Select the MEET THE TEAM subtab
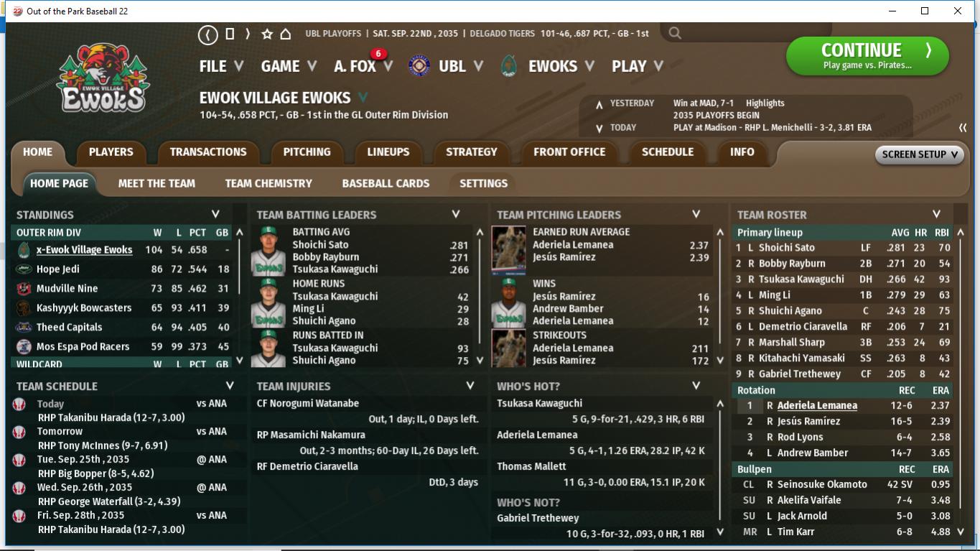The height and width of the screenshot is (551, 980). point(157,183)
